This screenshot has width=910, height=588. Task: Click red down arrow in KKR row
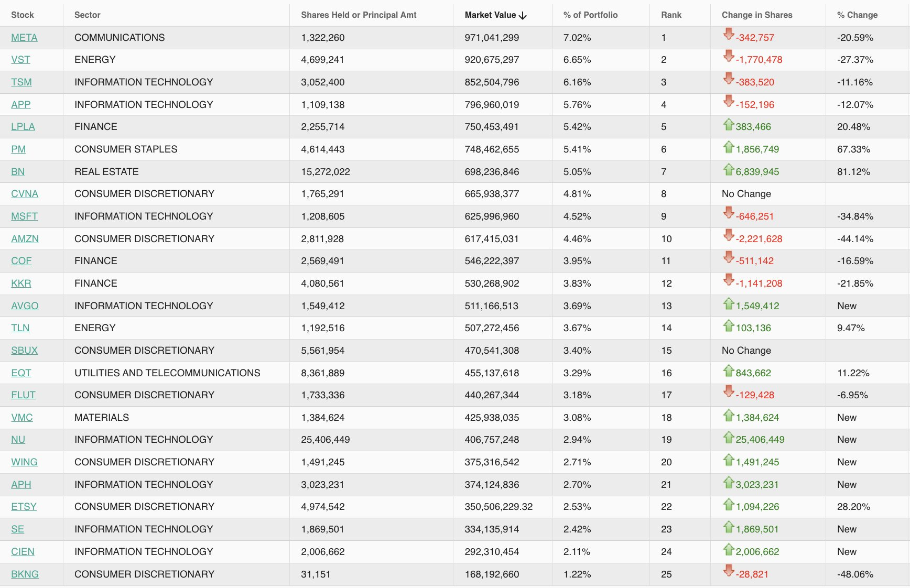(x=729, y=280)
